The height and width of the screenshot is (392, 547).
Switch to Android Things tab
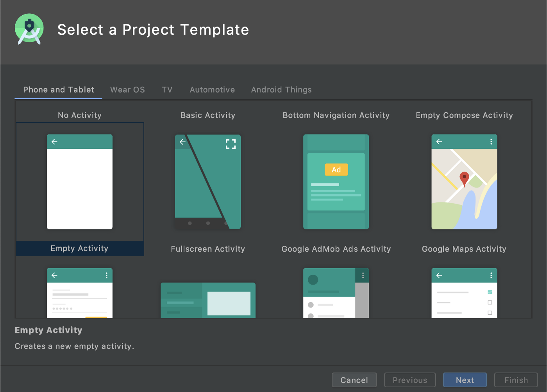pyautogui.click(x=281, y=90)
